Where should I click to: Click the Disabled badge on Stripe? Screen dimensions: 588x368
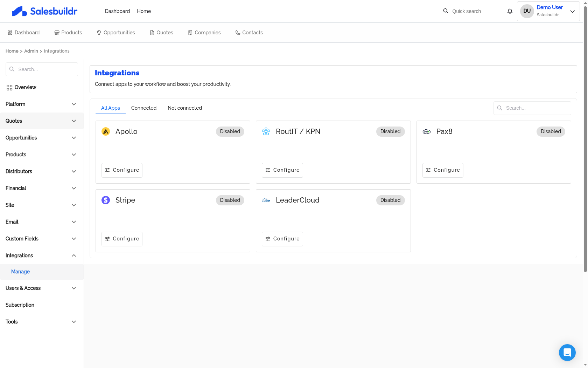230,200
